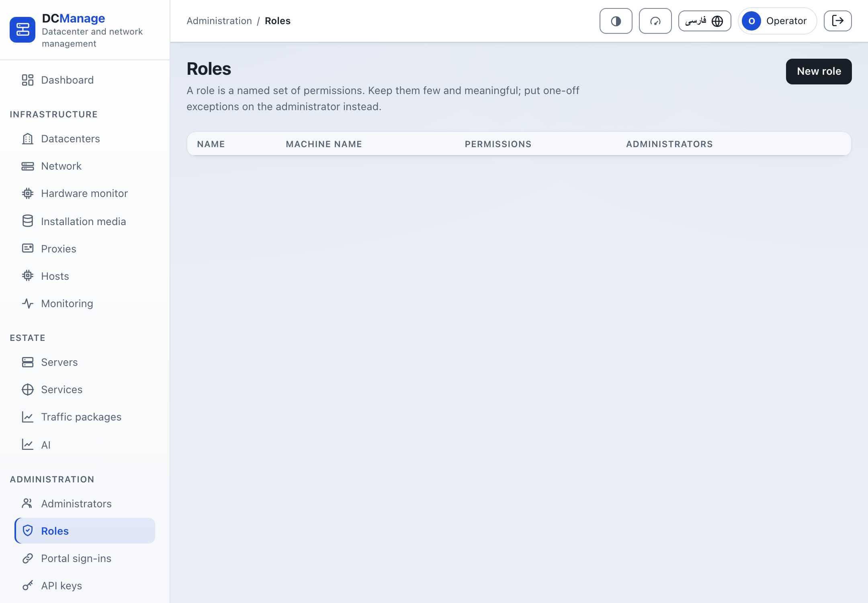This screenshot has width=868, height=603.
Task: Click the Hosts chip icon
Action: (28, 276)
